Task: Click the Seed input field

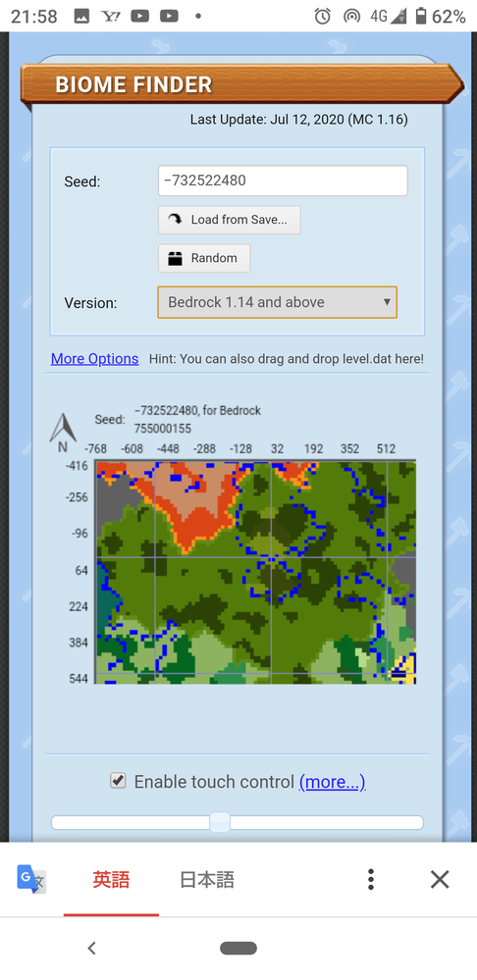Action: tap(283, 181)
